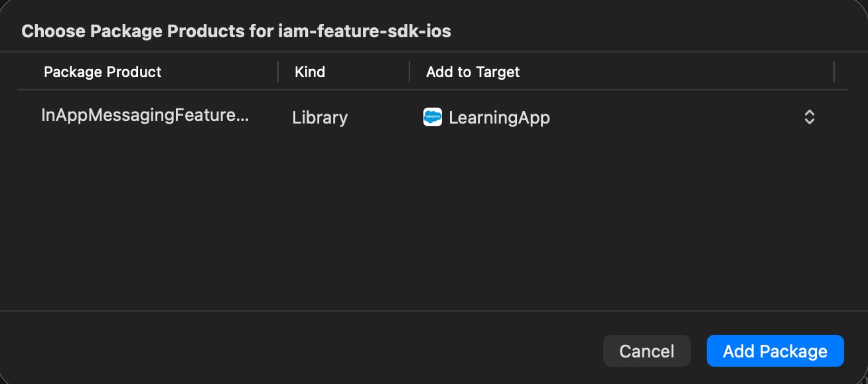Click the divider after Package Product column
This screenshot has height=384, width=868.
[x=278, y=72]
